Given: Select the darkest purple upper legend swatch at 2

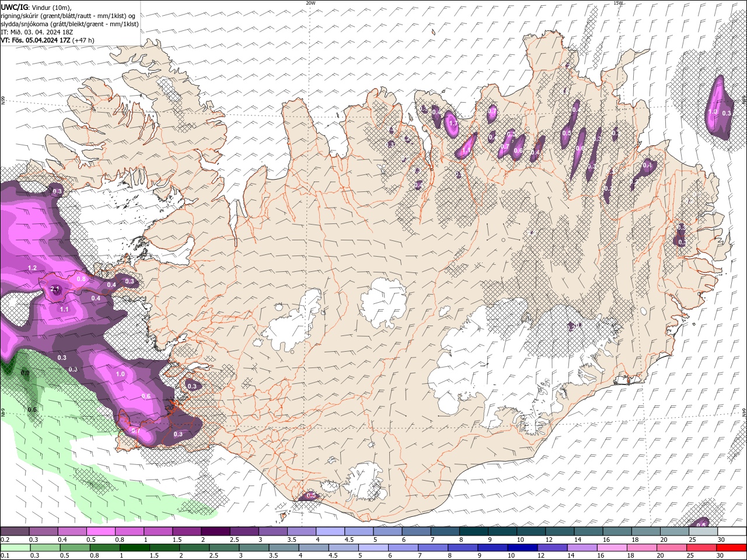Looking at the screenshot, I should (x=215, y=531).
